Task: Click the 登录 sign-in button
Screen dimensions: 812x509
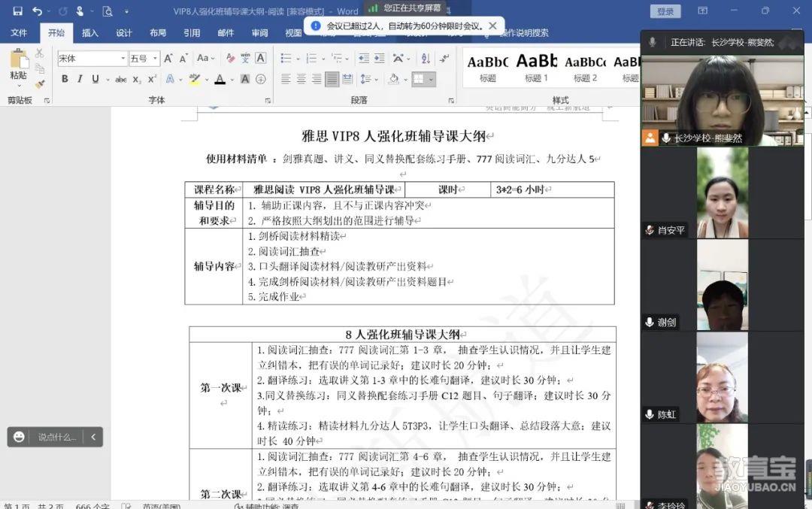Action: 665,11
